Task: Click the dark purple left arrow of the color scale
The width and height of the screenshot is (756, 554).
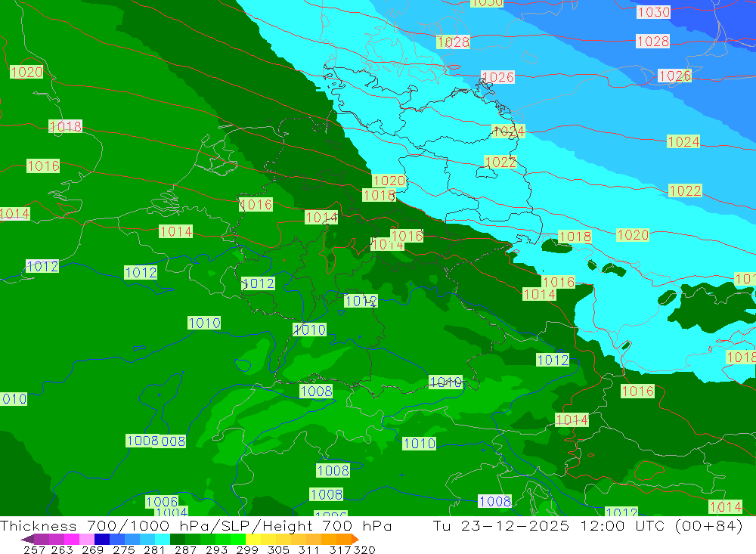Action: [x=27, y=539]
